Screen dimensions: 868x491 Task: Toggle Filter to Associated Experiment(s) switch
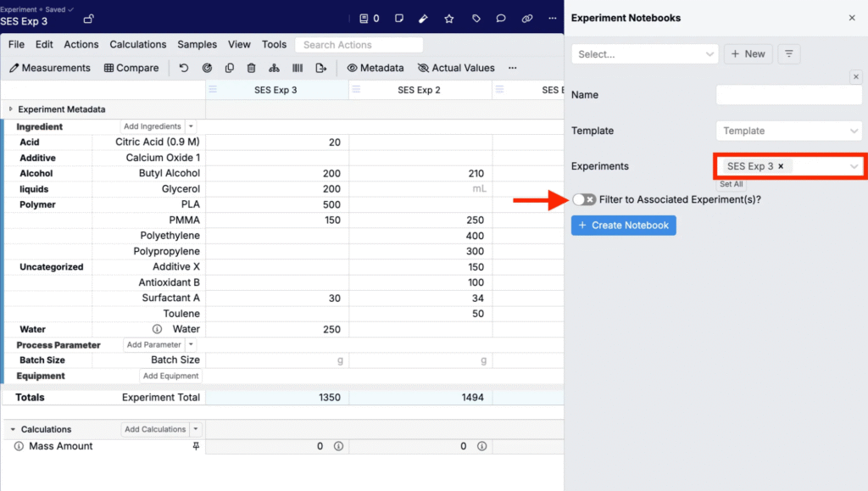pos(584,199)
